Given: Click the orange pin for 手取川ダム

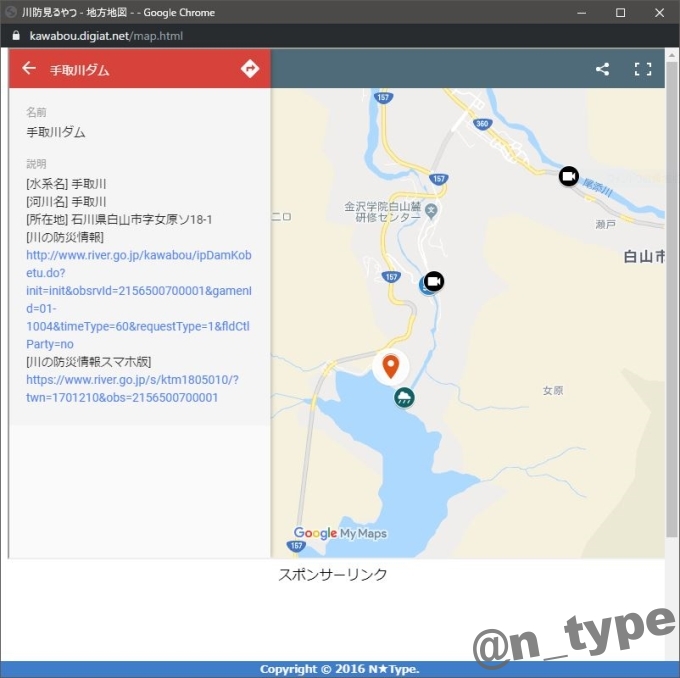Looking at the screenshot, I should (391, 365).
